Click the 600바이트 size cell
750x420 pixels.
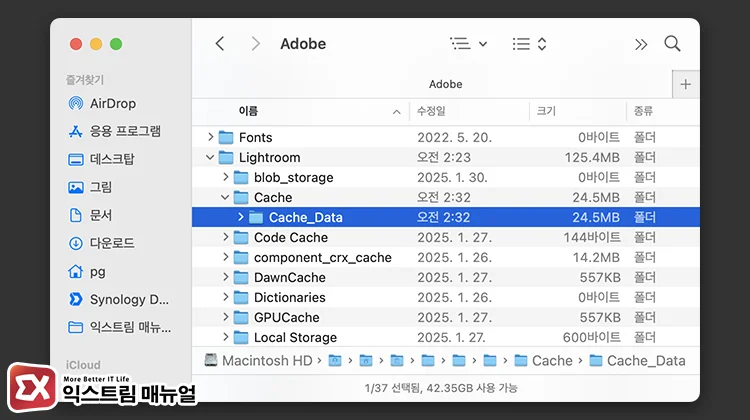pyautogui.click(x=592, y=337)
